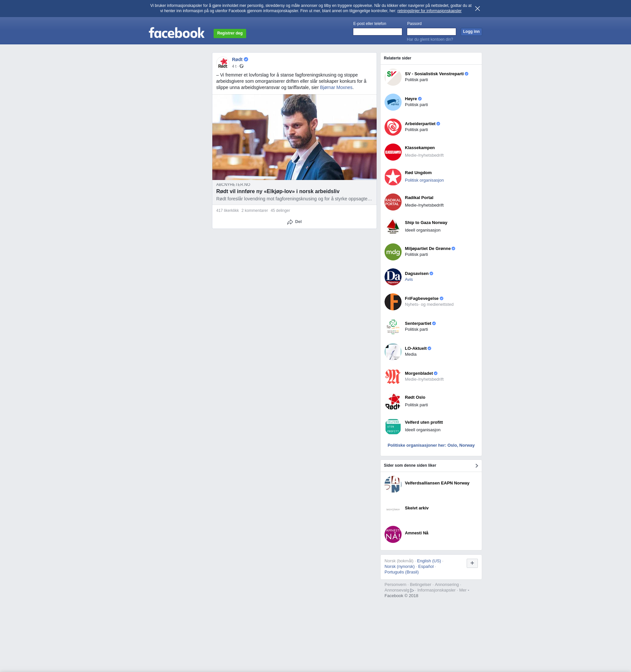631x672 pixels.
Task: Click the Facebook logo
Action: 176,33
